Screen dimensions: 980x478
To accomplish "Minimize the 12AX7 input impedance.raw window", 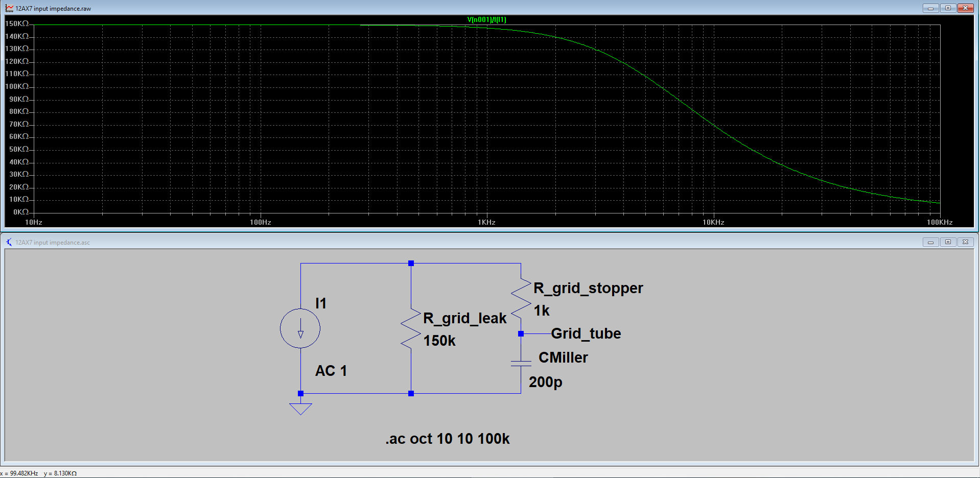I will coord(930,8).
